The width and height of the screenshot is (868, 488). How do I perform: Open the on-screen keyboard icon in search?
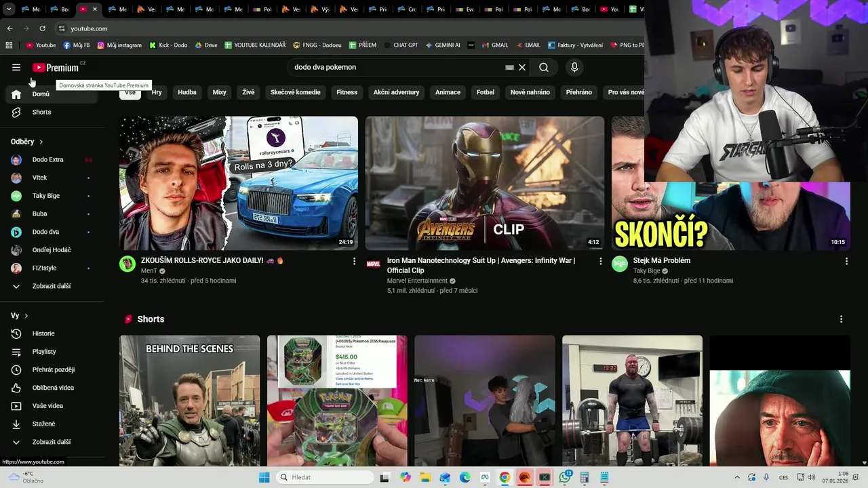point(509,67)
